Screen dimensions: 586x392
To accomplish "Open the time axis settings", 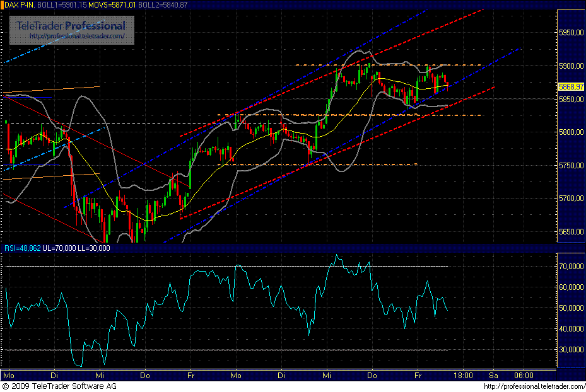I will pyautogui.click(x=284, y=374).
